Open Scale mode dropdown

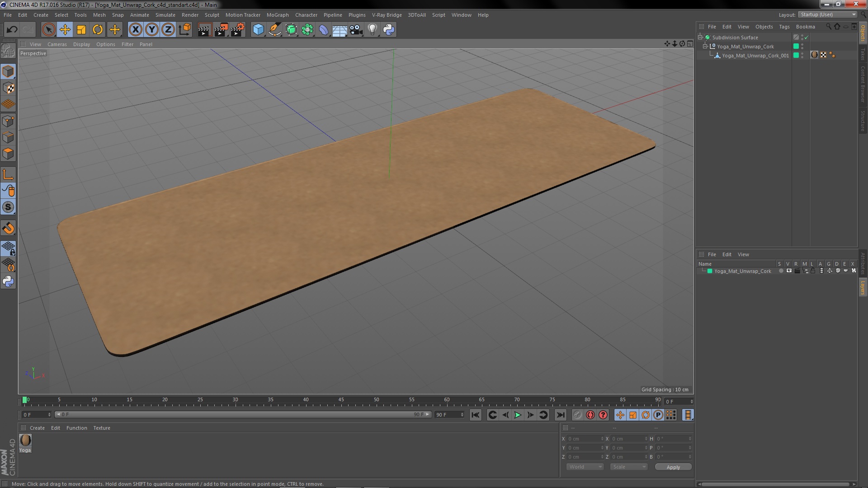tap(629, 467)
